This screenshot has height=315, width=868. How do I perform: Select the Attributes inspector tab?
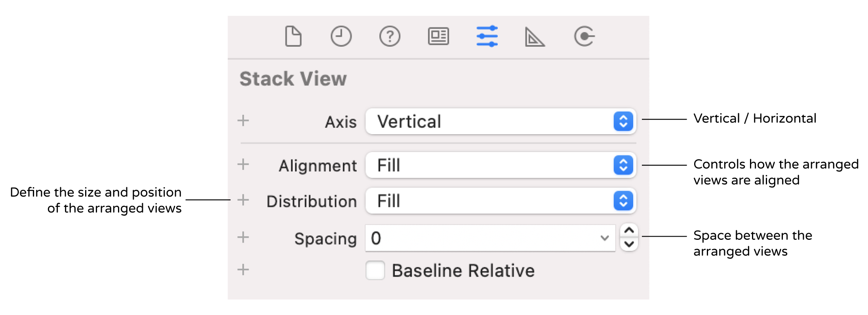pyautogui.click(x=487, y=36)
